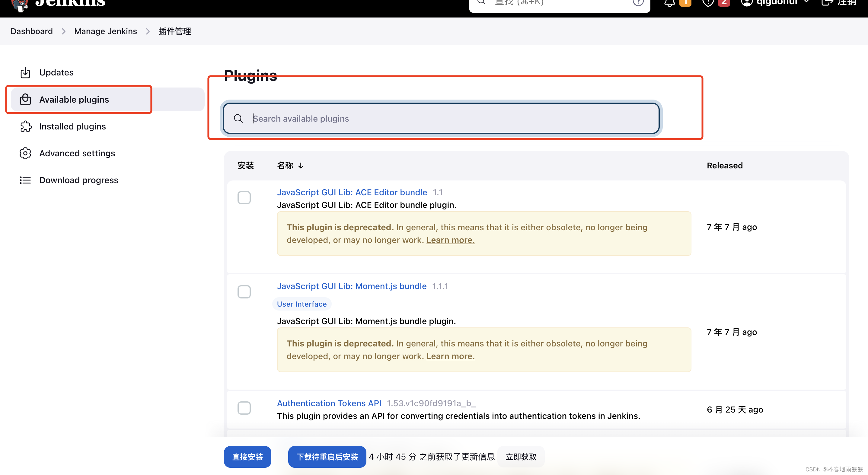This screenshot has height=475, width=868.
Task: Click the user avatar icon in header
Action: (x=747, y=3)
